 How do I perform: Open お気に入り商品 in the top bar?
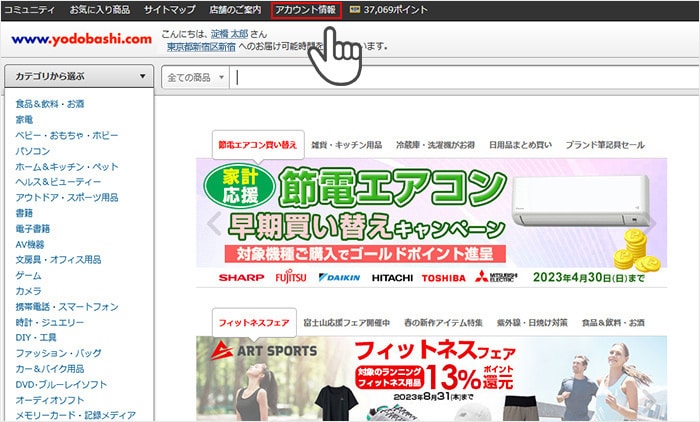(x=100, y=9)
